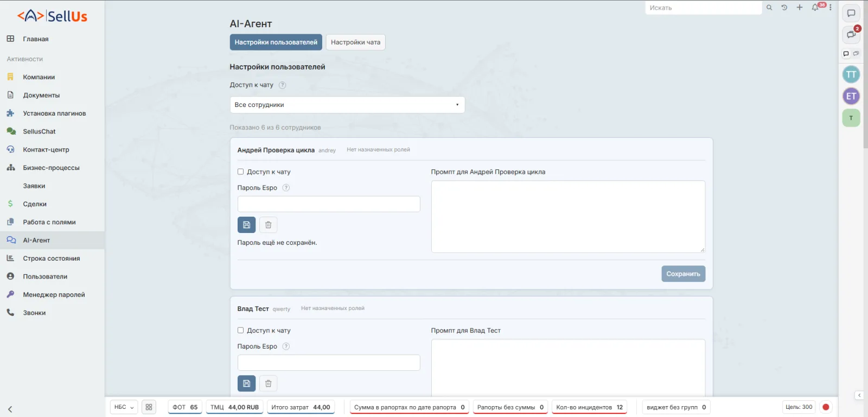Open the Все сотрудники dropdown
This screenshot has height=417, width=868.
point(347,105)
